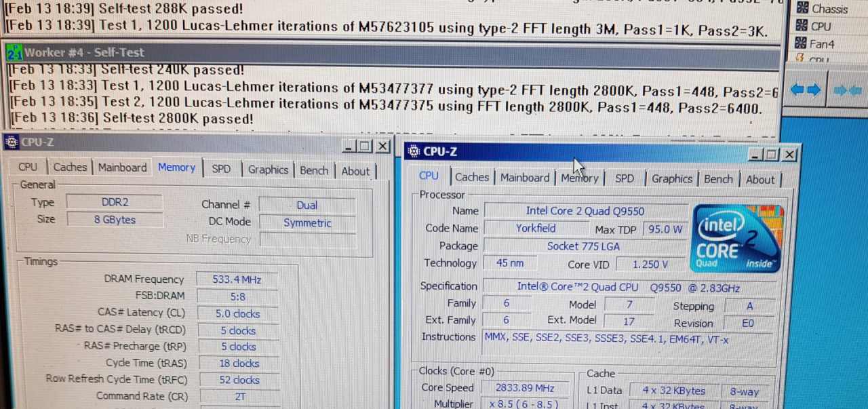Click the title icon of the Memory CPU-Z window
Screen dimensions: 868x409
tap(12, 142)
